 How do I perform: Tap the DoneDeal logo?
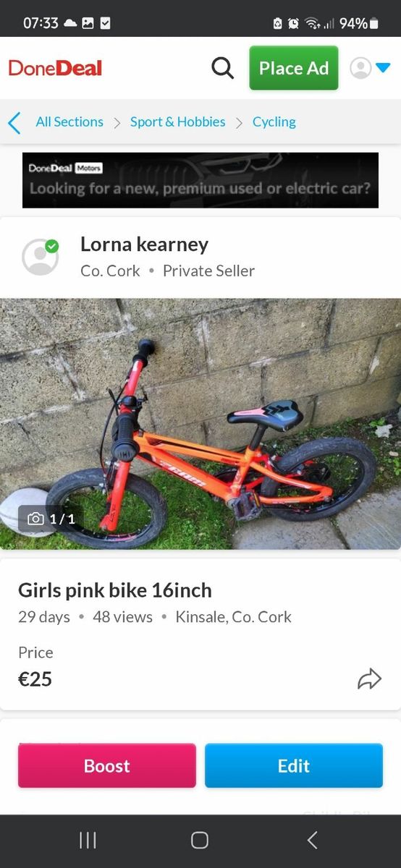tap(55, 68)
